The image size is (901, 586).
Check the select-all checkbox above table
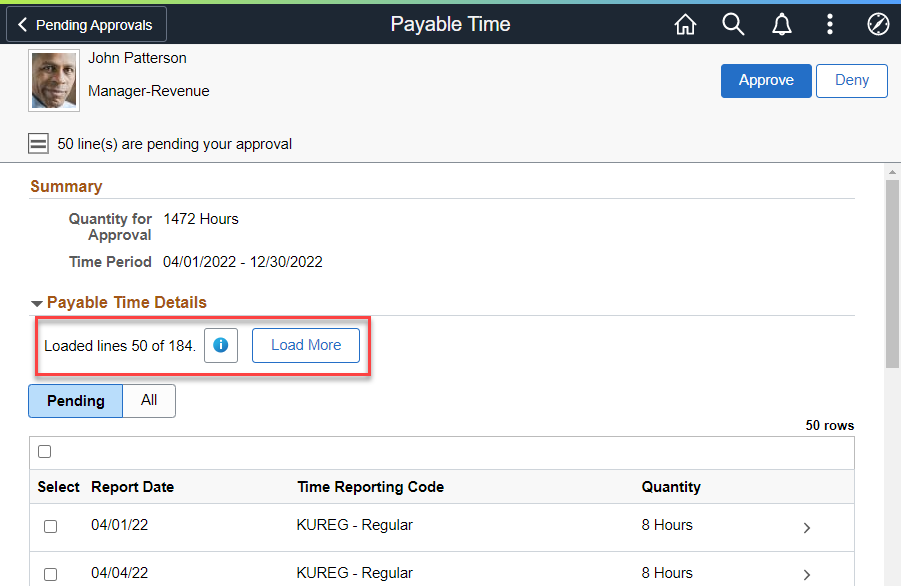[45, 452]
